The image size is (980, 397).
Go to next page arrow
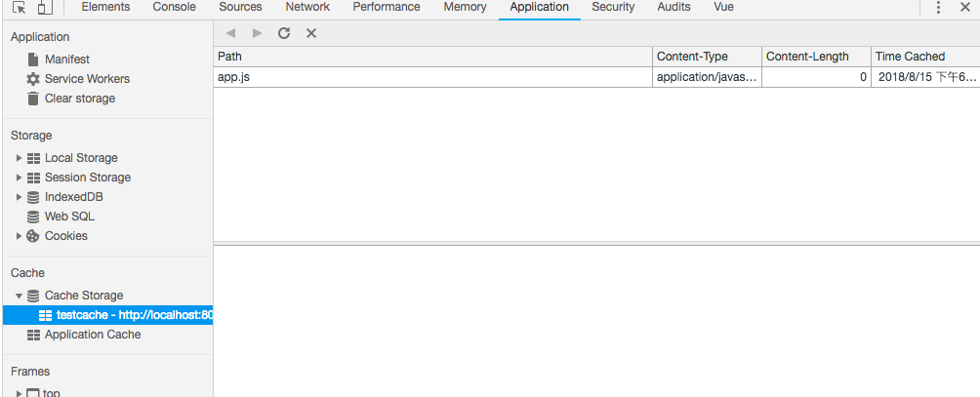[x=257, y=33]
